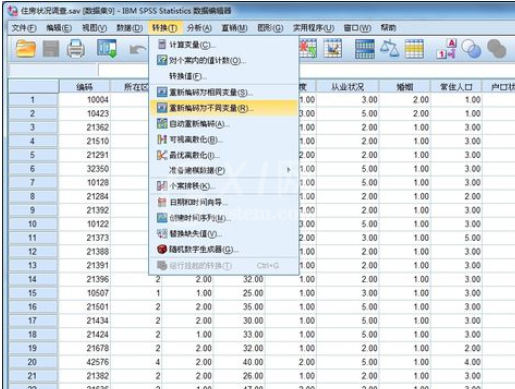This screenshot has height=389, width=515.
Task: Click the Show All Variables grey circles icon
Action: coord(497,49)
